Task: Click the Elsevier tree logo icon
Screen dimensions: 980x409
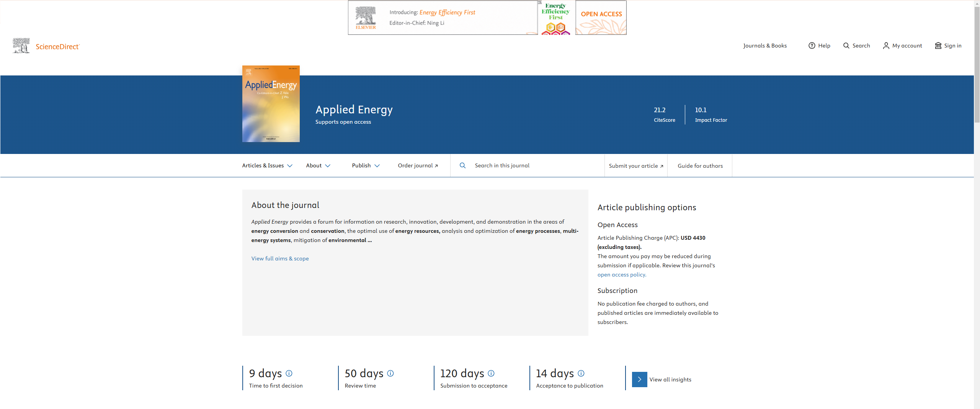Action: (21, 46)
